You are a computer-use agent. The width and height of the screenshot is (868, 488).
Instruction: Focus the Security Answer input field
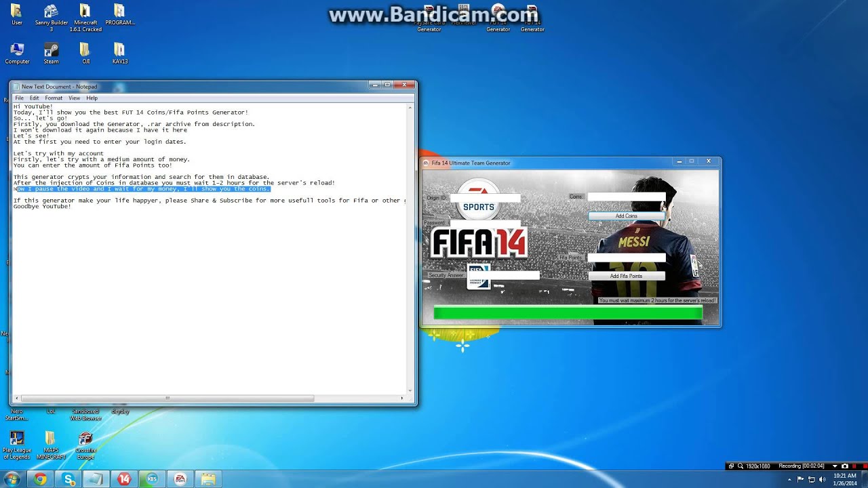point(502,275)
